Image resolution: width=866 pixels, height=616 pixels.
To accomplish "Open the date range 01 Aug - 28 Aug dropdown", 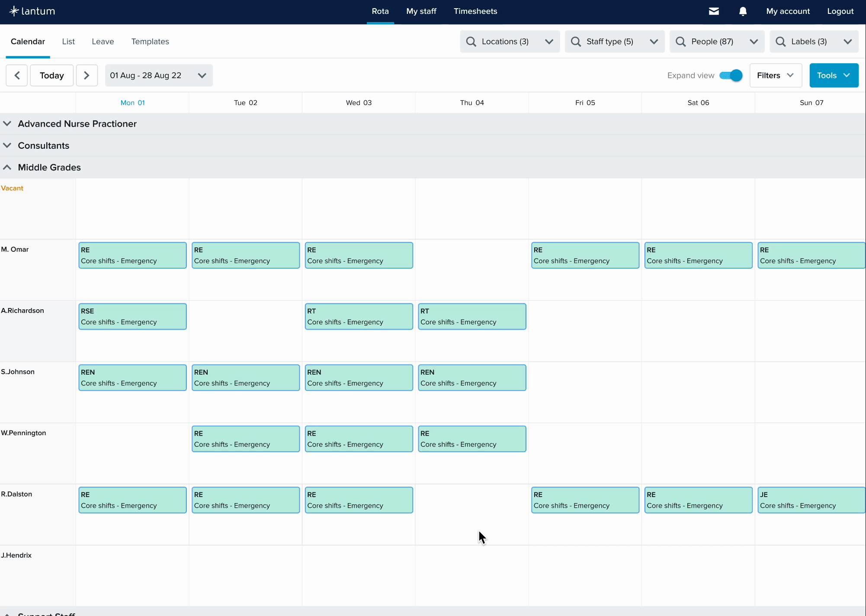I will [x=158, y=75].
